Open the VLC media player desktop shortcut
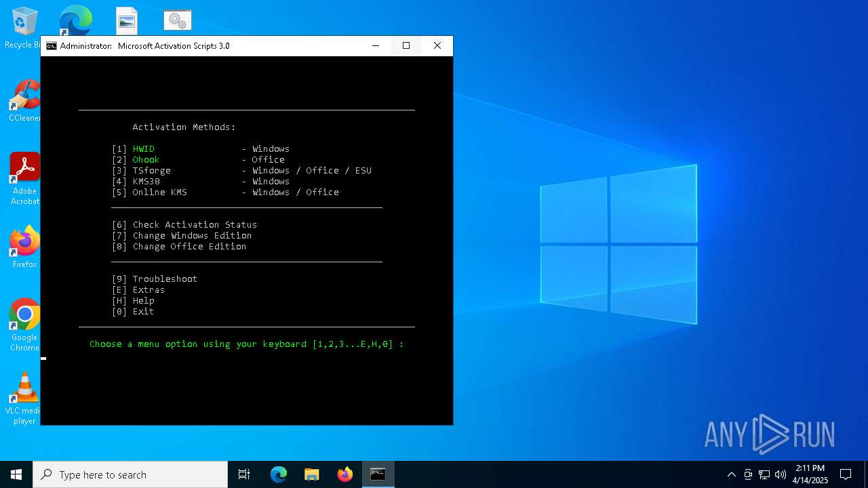The height and width of the screenshot is (488, 868). [24, 399]
